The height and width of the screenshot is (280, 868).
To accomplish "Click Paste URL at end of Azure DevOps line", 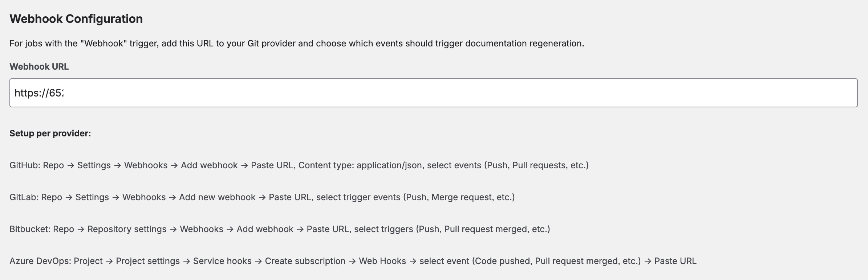I will pyautogui.click(x=675, y=261).
